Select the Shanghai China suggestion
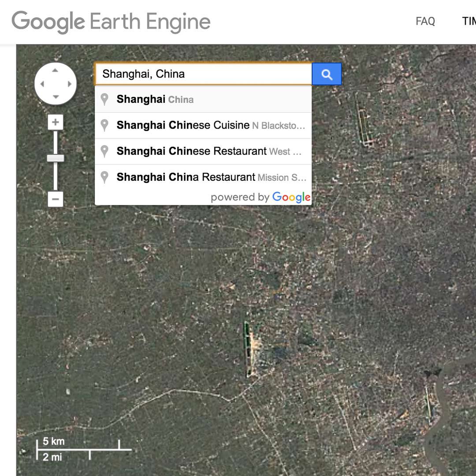Viewport: 476px width, 476px height. [x=203, y=99]
